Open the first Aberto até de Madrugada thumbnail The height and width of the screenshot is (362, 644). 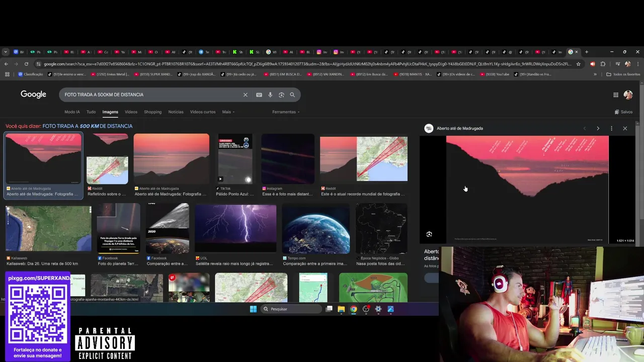[43, 159]
